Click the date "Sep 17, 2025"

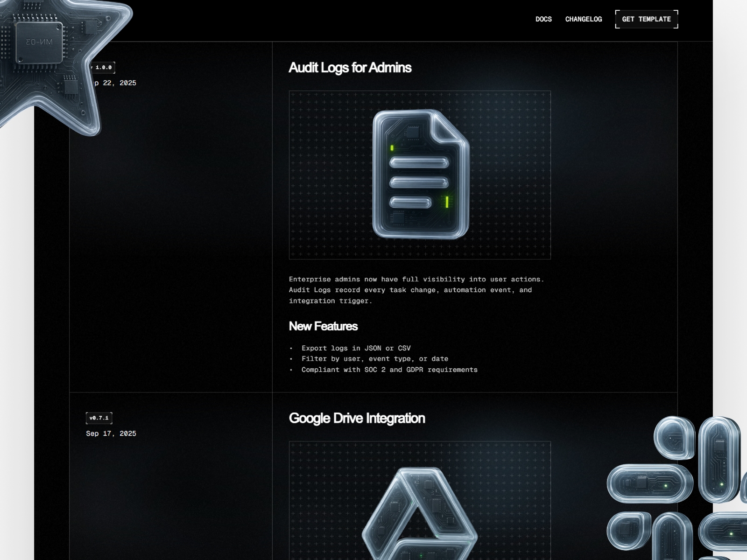[x=111, y=433]
